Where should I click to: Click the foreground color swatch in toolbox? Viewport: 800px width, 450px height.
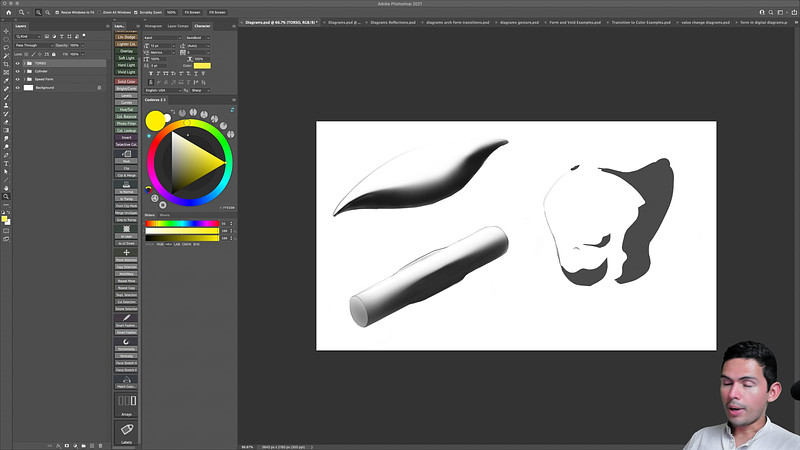[4, 218]
